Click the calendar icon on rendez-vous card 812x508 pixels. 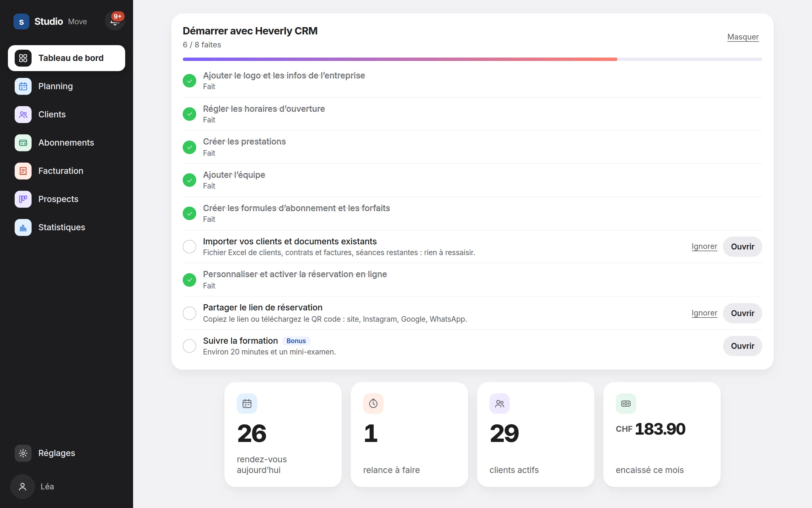(247, 404)
